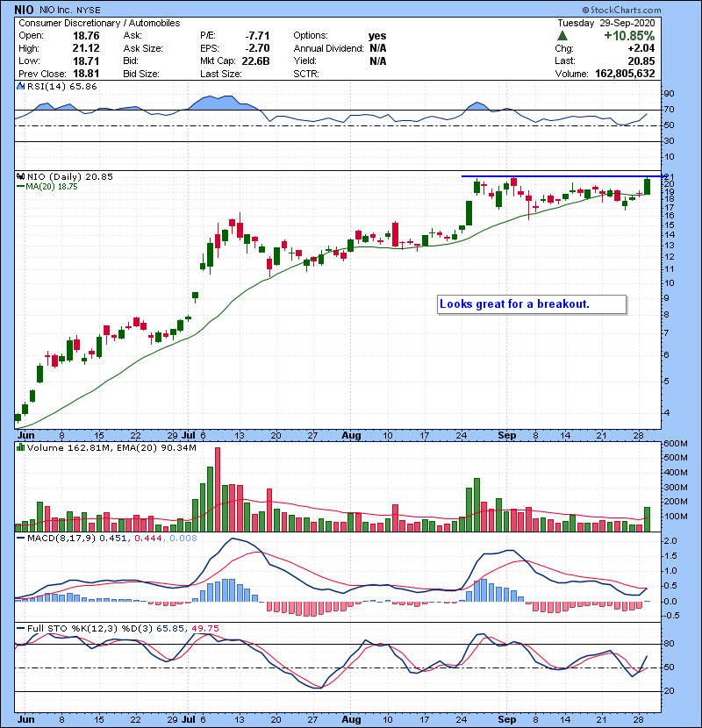Click the 600M volume axis label
This screenshot has width=702, height=728.
coord(676,444)
